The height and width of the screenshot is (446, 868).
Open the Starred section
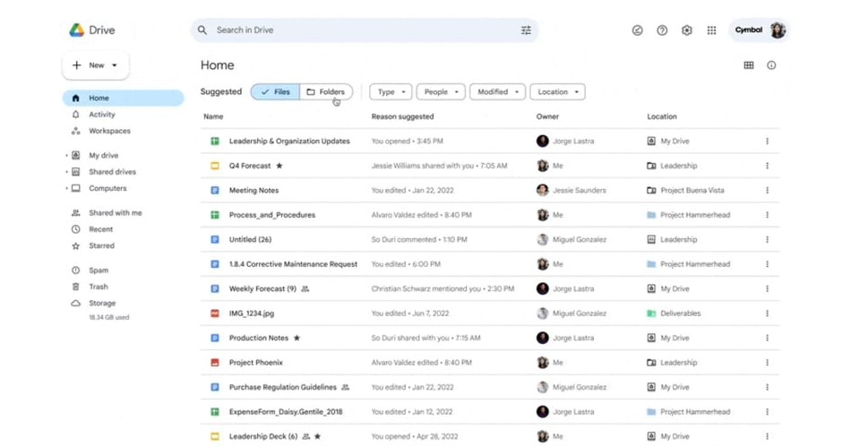tap(101, 245)
